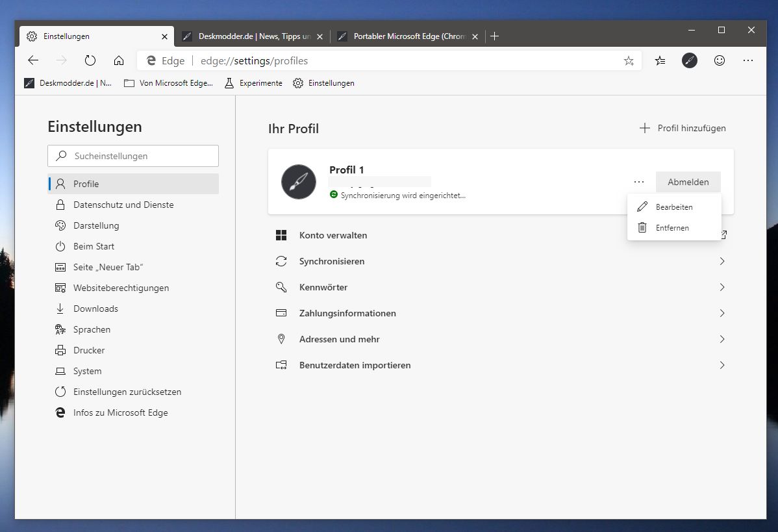This screenshot has width=778, height=532.
Task: Open System settings in the sidebar
Action: (133, 371)
